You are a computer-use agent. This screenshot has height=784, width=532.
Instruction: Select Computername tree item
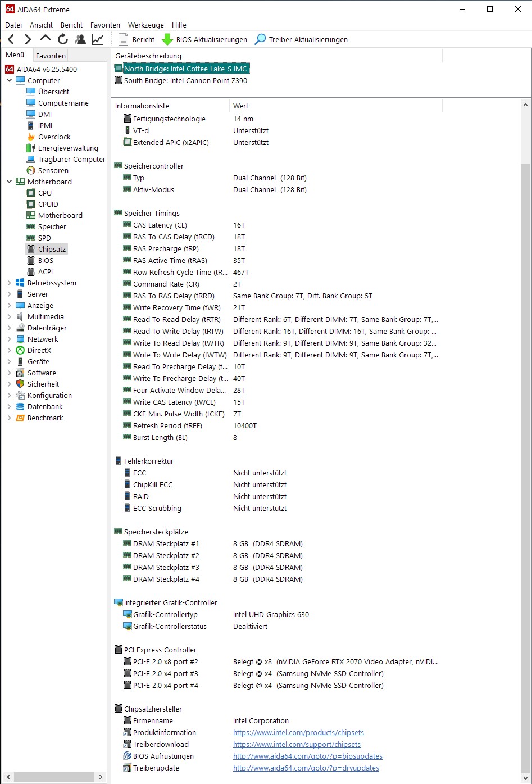click(x=63, y=103)
